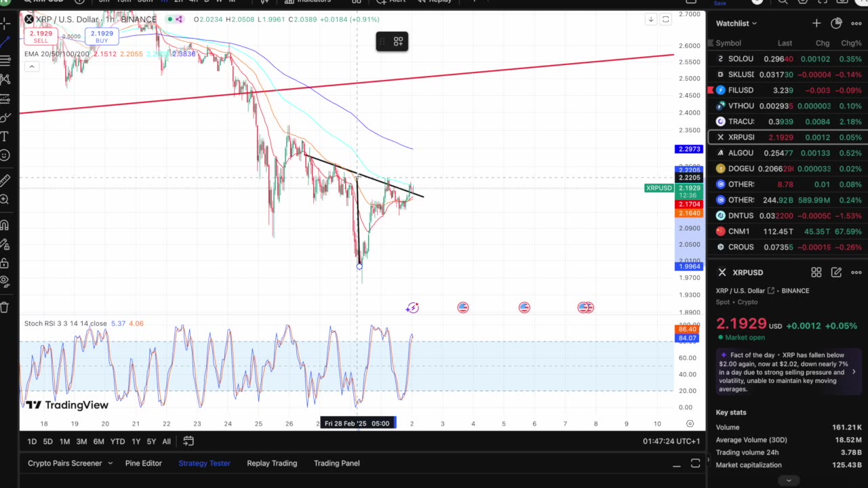
Task: Open the brush drawing tools
Action: pos(5,118)
